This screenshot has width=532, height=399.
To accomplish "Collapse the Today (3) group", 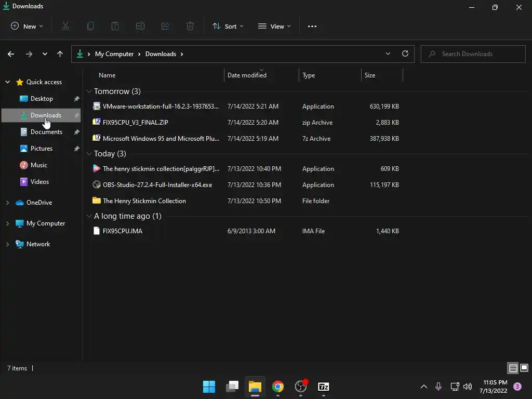I will (89, 154).
